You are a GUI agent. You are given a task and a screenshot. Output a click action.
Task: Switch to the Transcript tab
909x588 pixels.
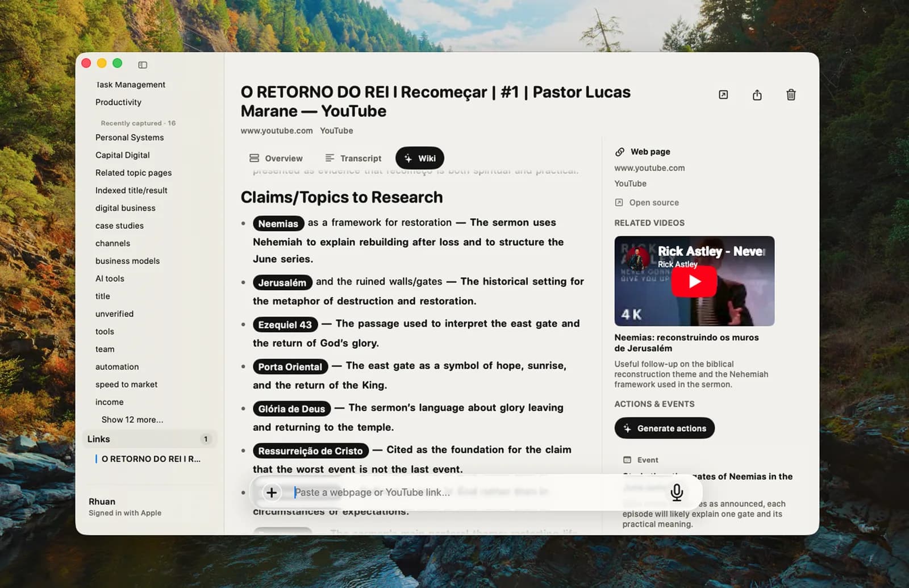pos(353,159)
